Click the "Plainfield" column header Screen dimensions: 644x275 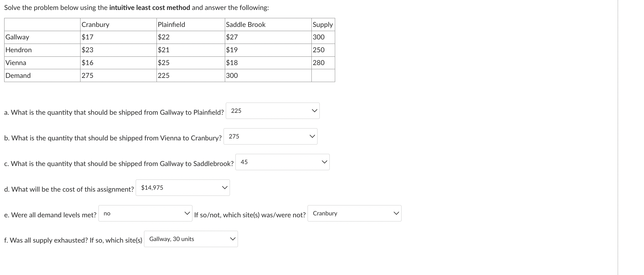(x=171, y=24)
